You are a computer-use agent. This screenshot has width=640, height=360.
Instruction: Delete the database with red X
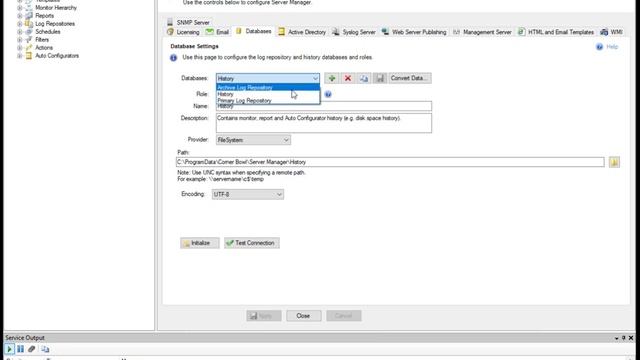pos(348,78)
